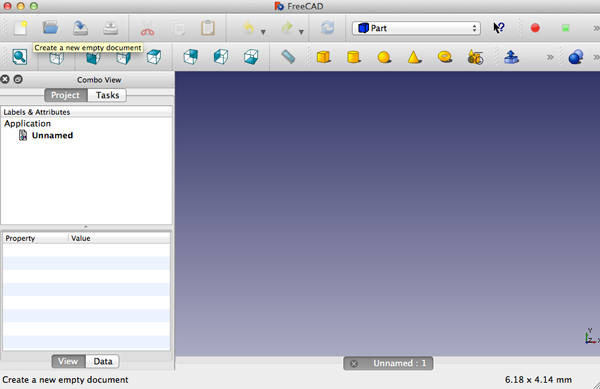Close the Combo View panel
Image resolution: width=600 pixels, height=389 pixels.
point(5,79)
